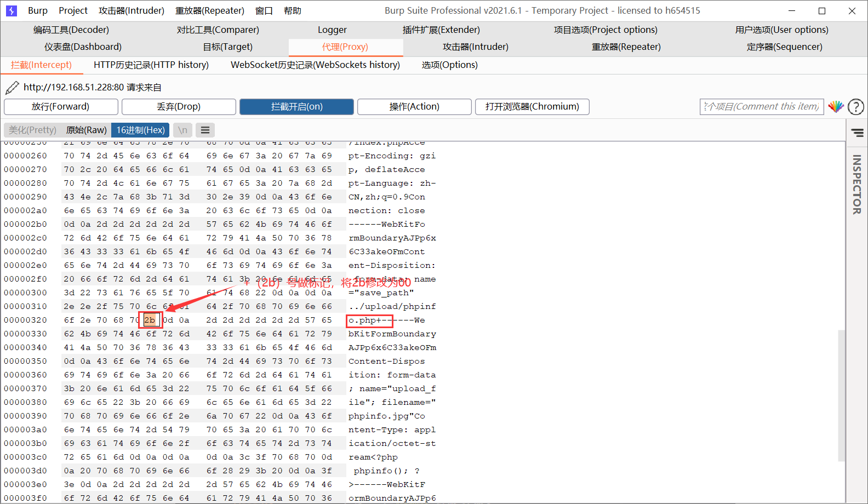Viewport: 868px width, 504px height.
Task: Maximize the Burp Suite window
Action: click(822, 11)
